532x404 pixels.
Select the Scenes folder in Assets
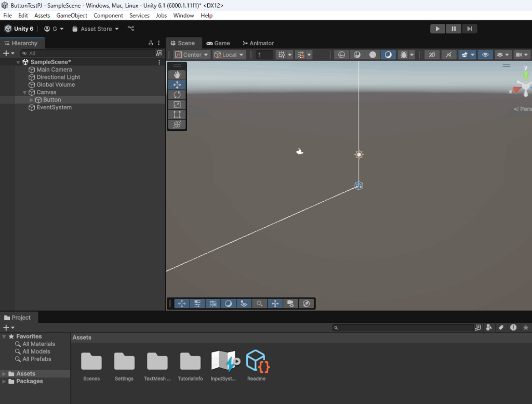[91, 367]
